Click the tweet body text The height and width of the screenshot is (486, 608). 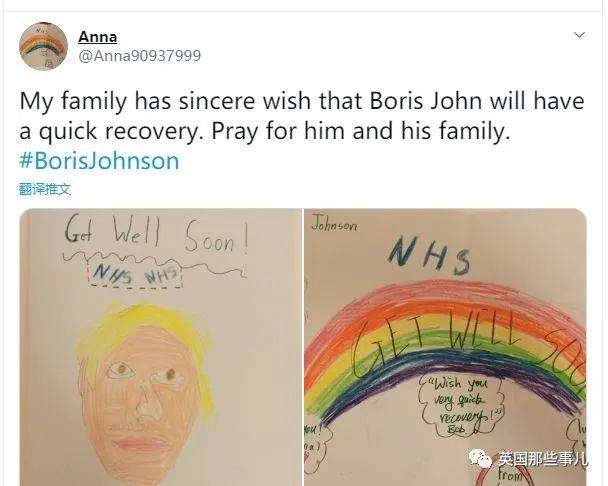(302, 116)
